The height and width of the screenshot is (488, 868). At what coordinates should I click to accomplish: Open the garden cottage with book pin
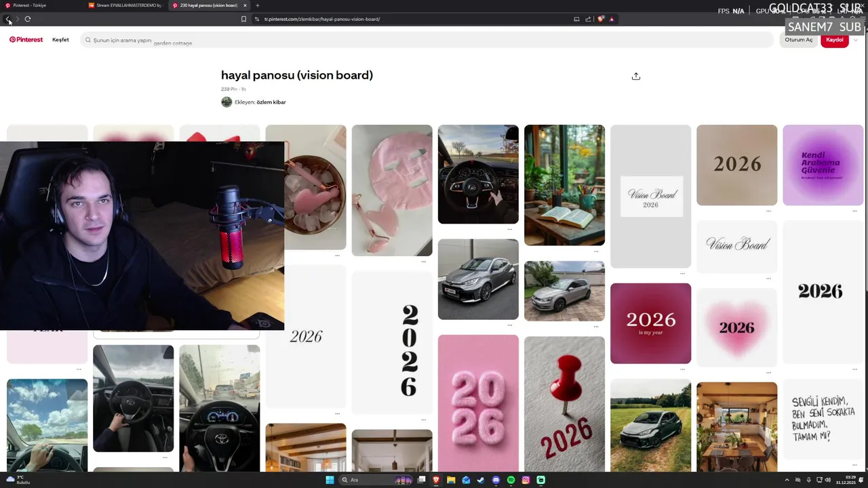pos(564,185)
